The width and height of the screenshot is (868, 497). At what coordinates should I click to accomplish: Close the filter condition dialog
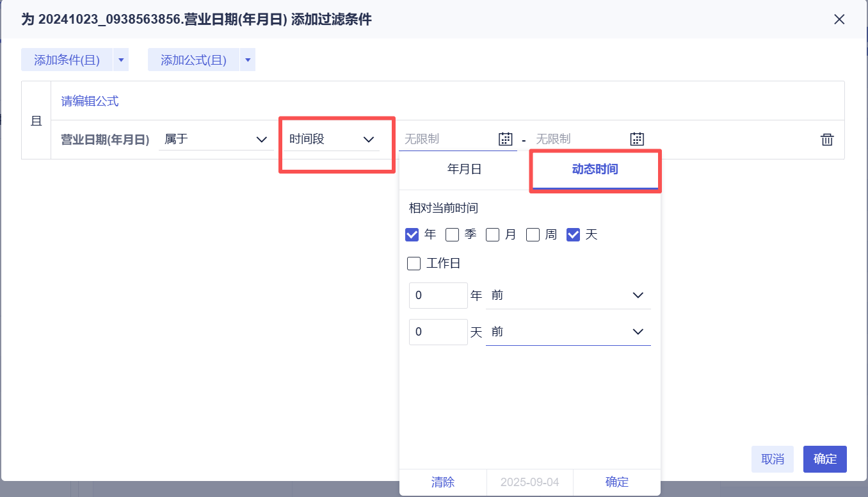tap(839, 19)
